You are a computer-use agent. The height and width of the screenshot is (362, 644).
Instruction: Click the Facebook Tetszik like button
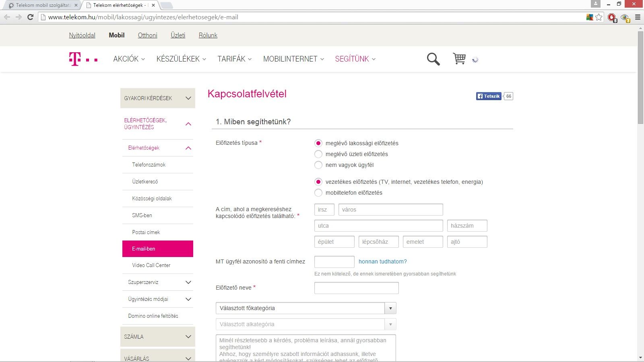489,96
